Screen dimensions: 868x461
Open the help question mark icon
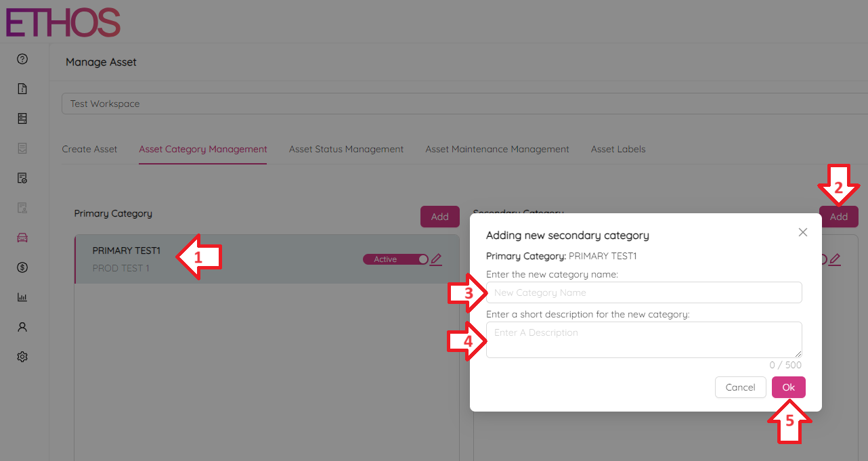point(22,60)
